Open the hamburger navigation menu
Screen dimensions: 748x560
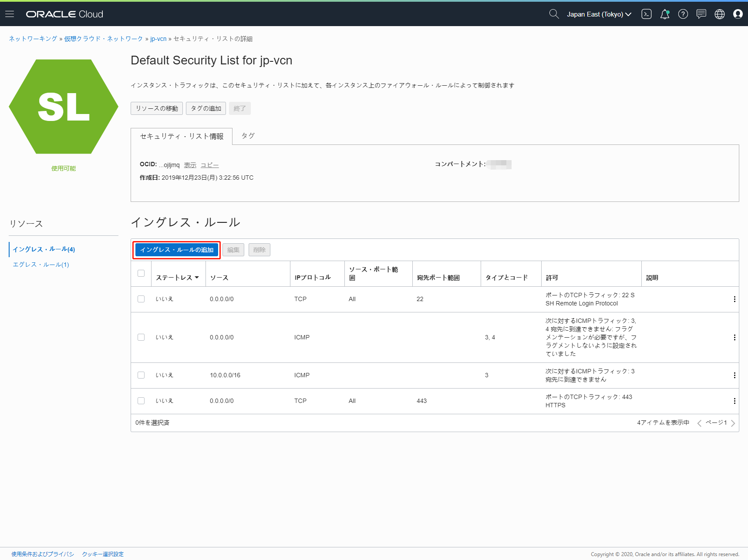10,14
